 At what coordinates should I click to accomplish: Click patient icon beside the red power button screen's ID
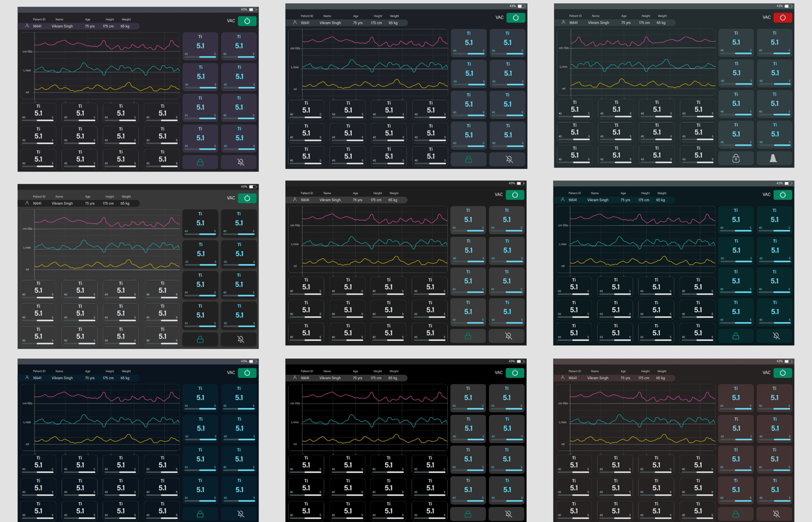coord(563,23)
